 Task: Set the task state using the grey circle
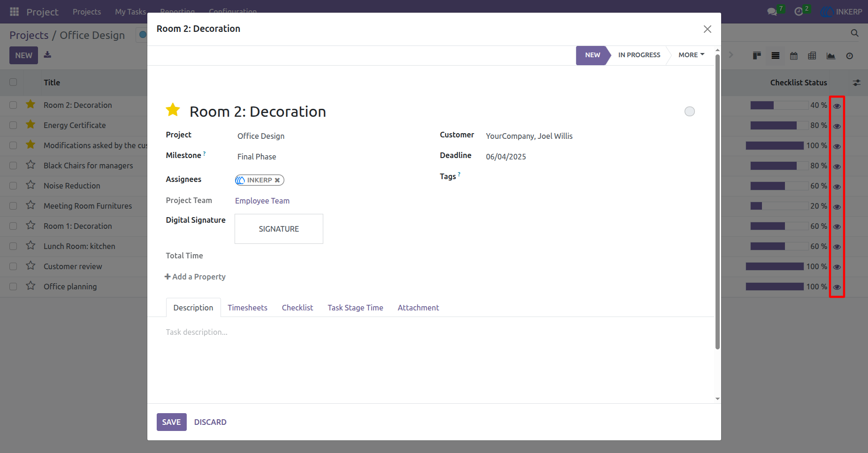689,111
